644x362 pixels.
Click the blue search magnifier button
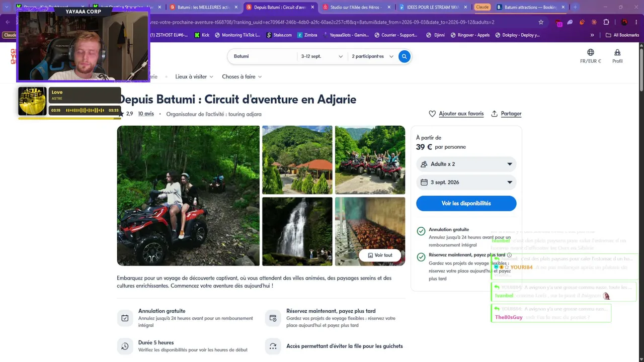coord(404,56)
